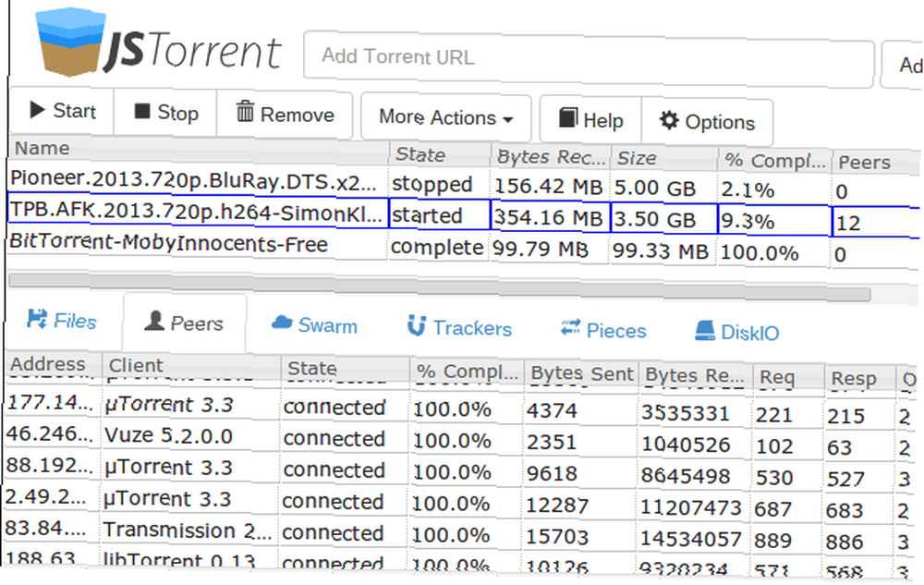924x585 pixels.
Task: Sort torrents by Size column header
Action: (x=663, y=158)
